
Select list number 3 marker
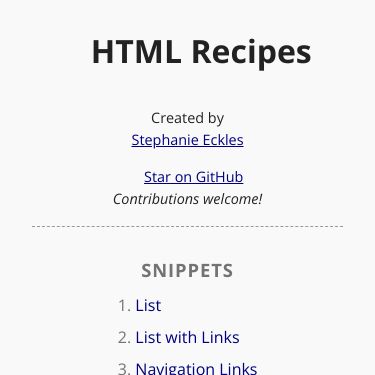point(124,369)
